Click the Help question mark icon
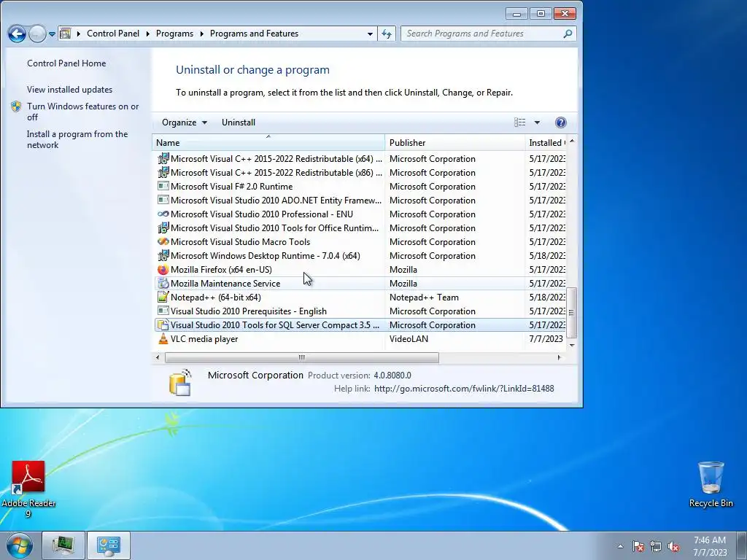 [x=561, y=122]
